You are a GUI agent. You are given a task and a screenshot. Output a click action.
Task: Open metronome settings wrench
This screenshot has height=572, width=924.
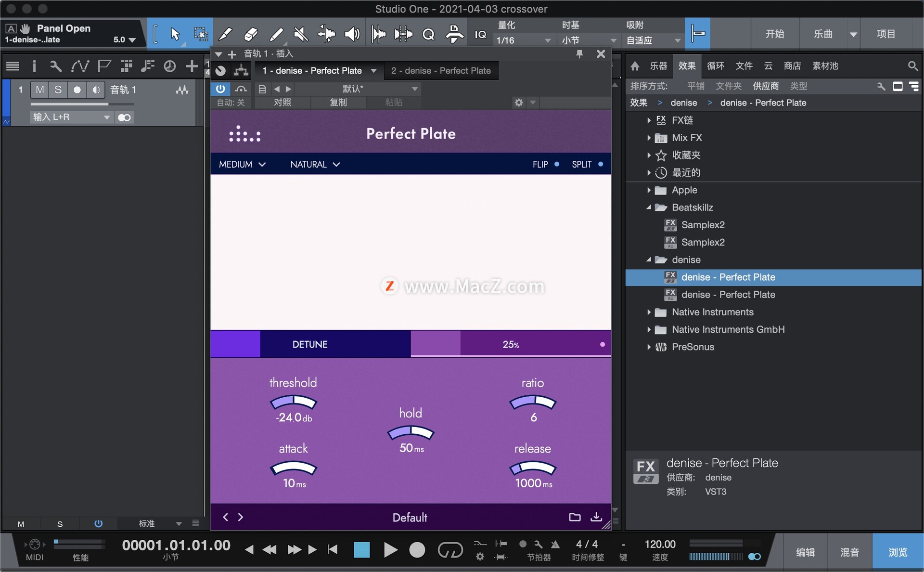(x=538, y=544)
